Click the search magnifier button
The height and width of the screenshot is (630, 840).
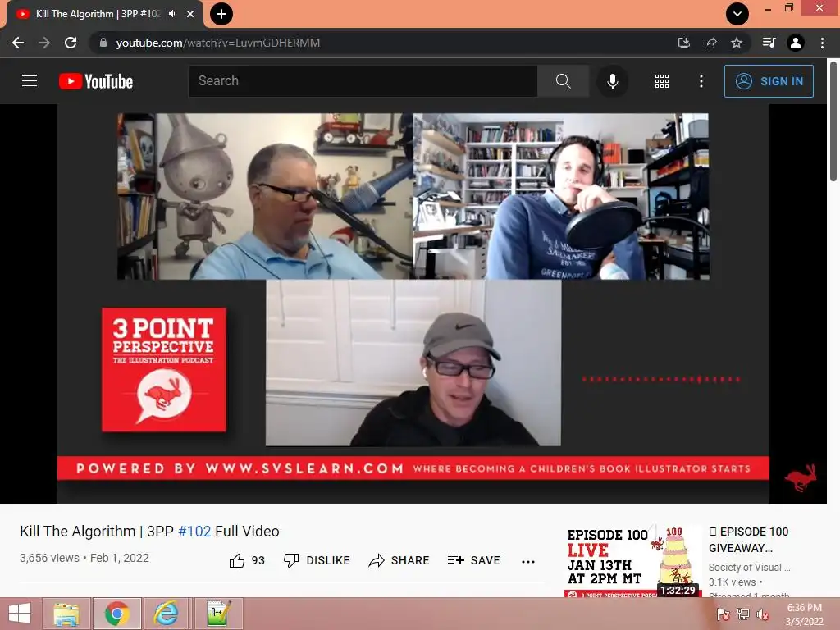563,81
